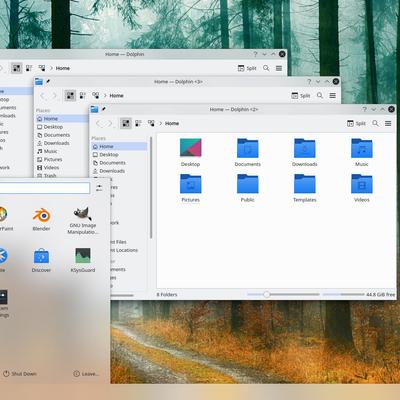Click the folder app icon in the Dolphin <2> title bar
The image size is (400, 400).
click(94, 109)
